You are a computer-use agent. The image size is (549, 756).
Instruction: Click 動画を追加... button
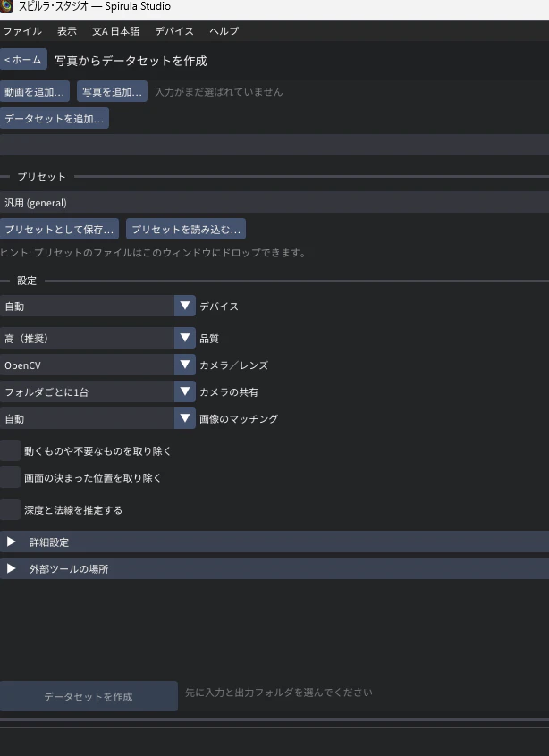[35, 91]
